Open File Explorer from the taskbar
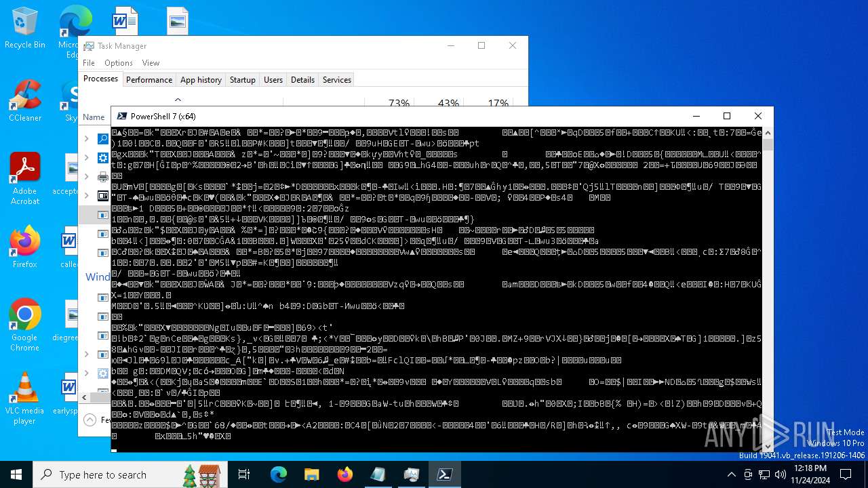Viewport: 868px width, 488px height. pyautogui.click(x=312, y=474)
